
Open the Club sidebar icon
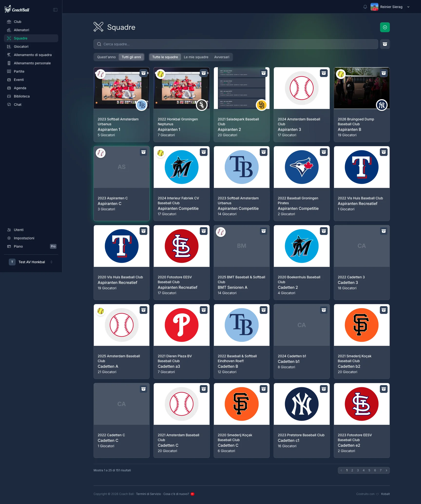pos(9,22)
